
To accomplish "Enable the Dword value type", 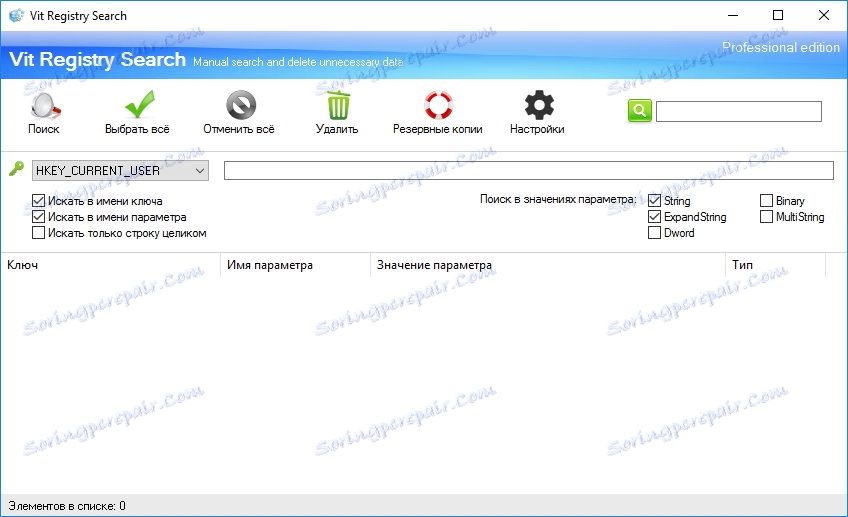I will pos(654,233).
